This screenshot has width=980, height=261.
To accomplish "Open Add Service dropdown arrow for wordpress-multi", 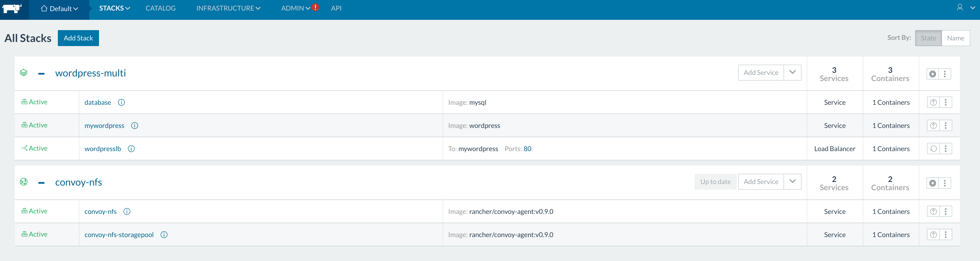I will click(793, 72).
